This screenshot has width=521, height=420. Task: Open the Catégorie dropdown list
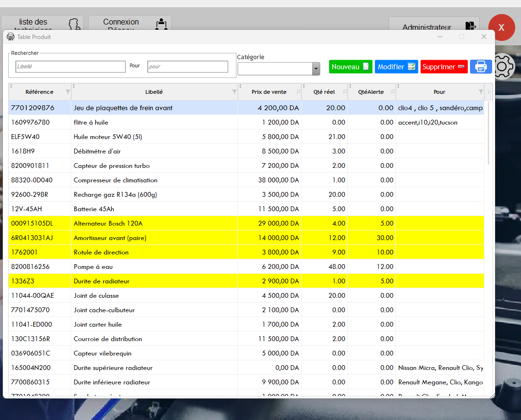tap(316, 69)
